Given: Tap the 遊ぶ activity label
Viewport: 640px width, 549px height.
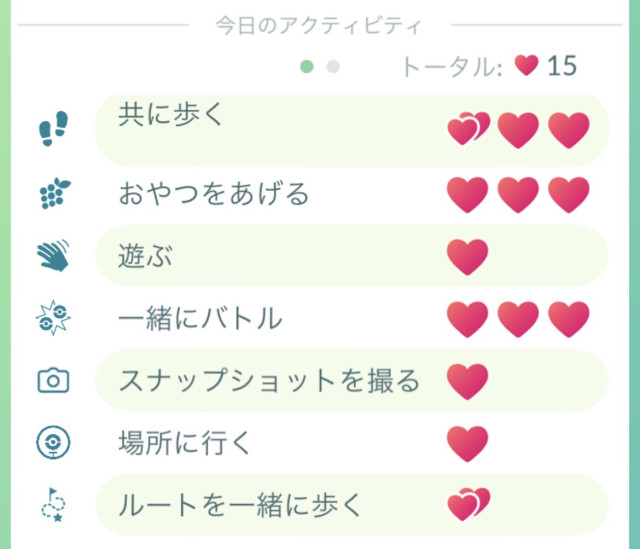Looking at the screenshot, I should (145, 257).
